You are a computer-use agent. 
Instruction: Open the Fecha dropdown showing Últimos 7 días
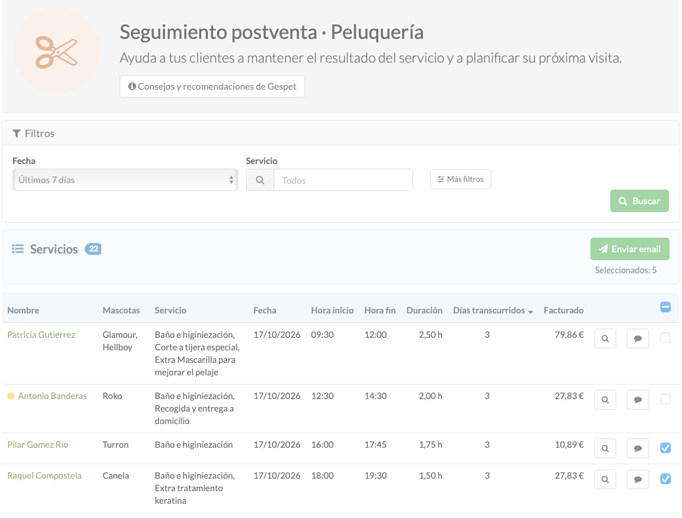[x=125, y=180]
